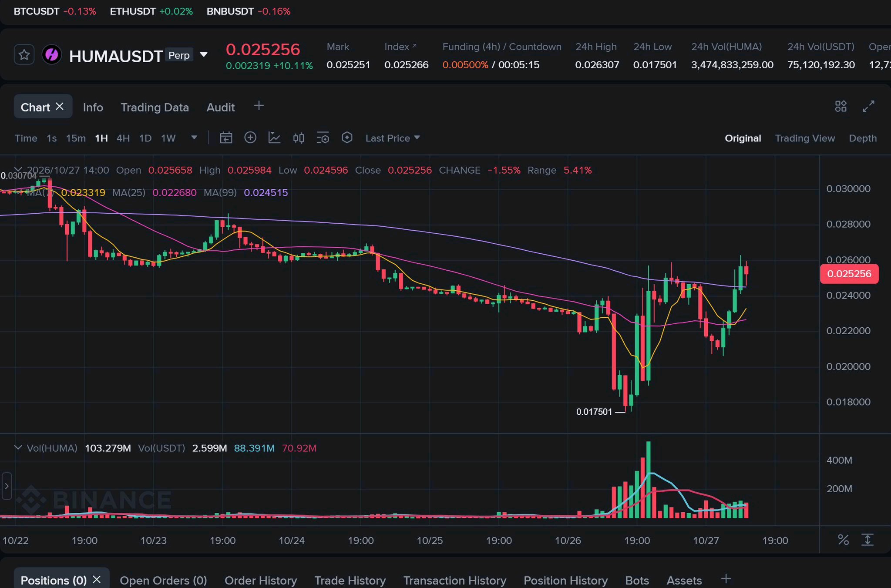Switch to Trading View chart mode

click(x=805, y=138)
